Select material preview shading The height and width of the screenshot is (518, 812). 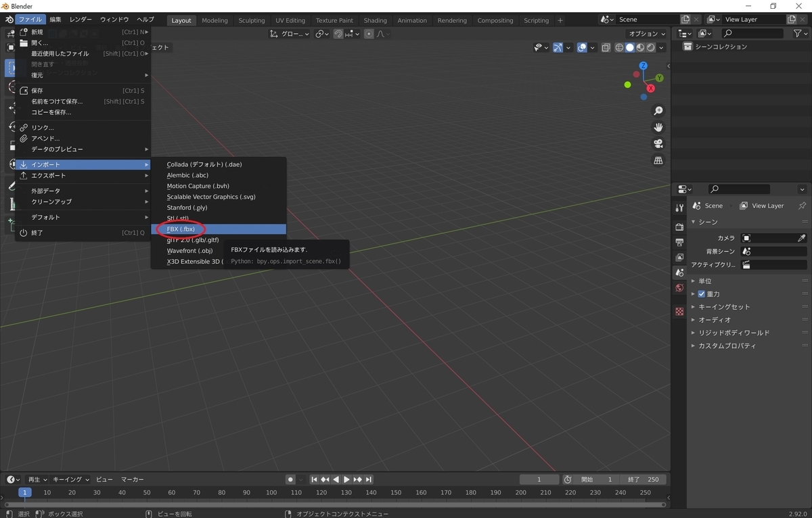tap(640, 47)
